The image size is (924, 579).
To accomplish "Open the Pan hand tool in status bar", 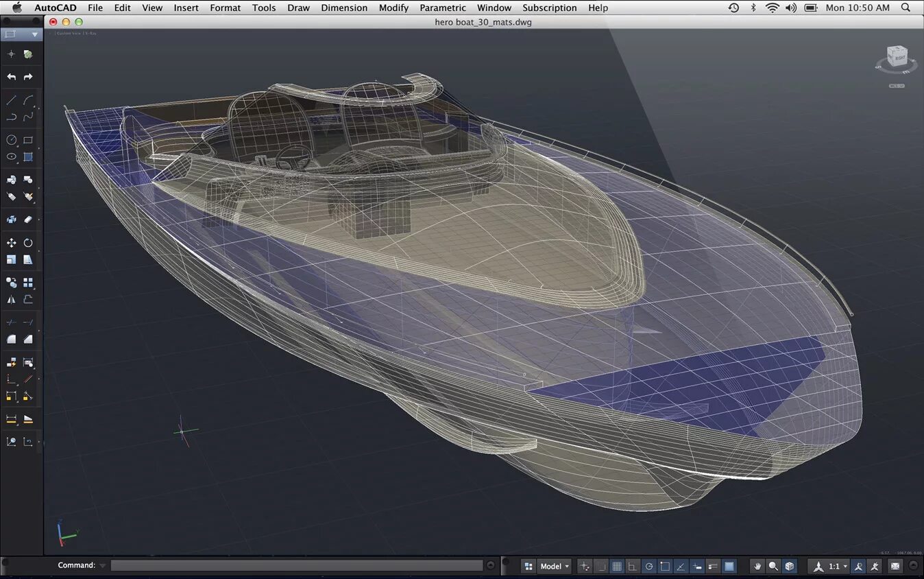I will click(757, 566).
